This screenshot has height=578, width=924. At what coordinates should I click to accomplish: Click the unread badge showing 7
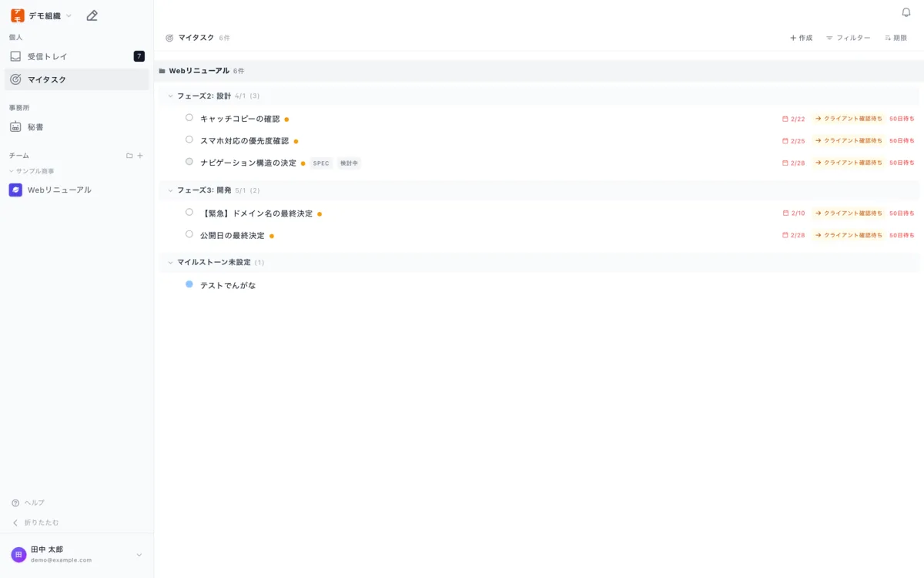pos(139,56)
